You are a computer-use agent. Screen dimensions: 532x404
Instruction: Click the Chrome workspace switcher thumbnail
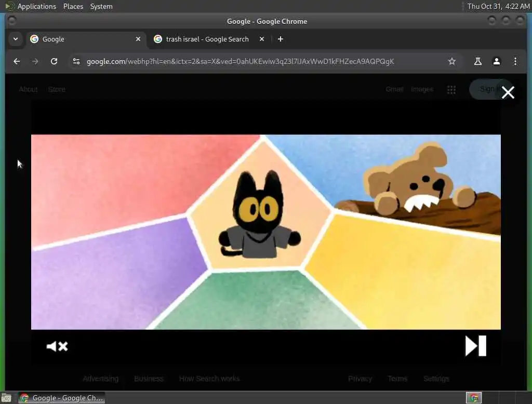tap(474, 398)
